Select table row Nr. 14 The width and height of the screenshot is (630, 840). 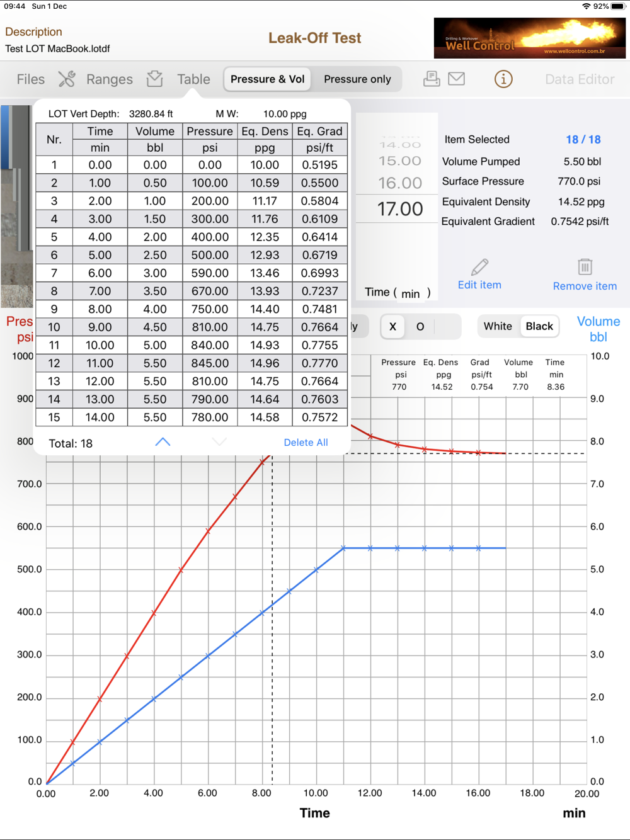point(192,400)
